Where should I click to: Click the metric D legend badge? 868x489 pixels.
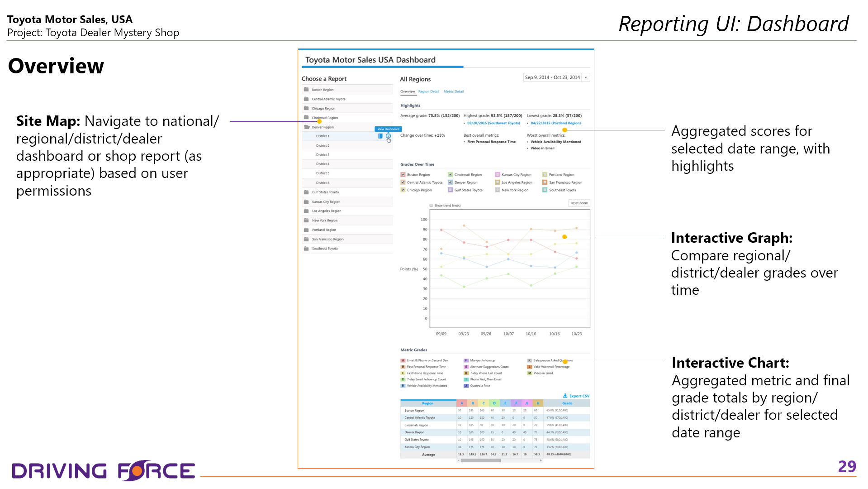pos(403,379)
